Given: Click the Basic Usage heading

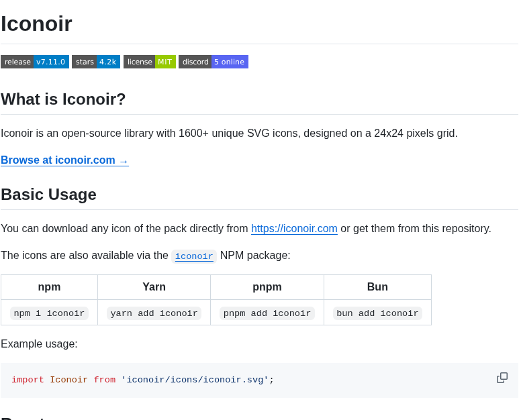Looking at the screenshot, I should [48, 195].
